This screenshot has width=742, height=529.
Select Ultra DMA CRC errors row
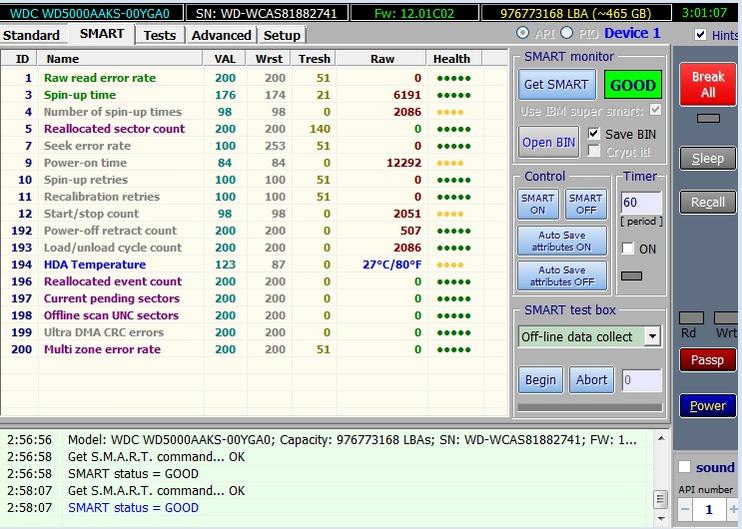(x=254, y=333)
